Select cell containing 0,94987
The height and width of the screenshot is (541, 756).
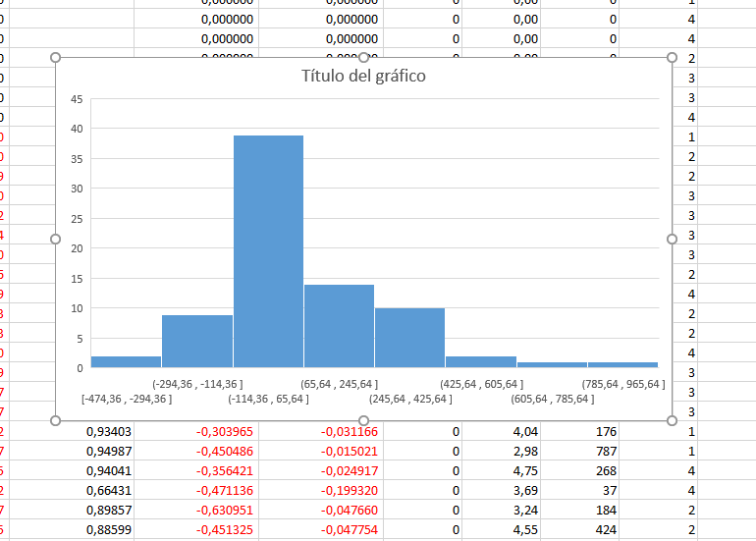[72, 452]
